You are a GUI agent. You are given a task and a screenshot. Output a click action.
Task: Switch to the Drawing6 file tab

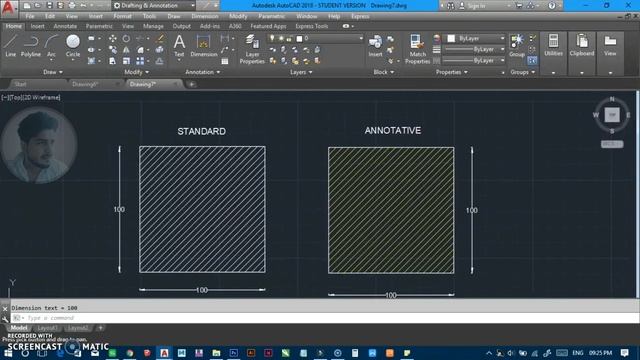[x=85, y=84]
